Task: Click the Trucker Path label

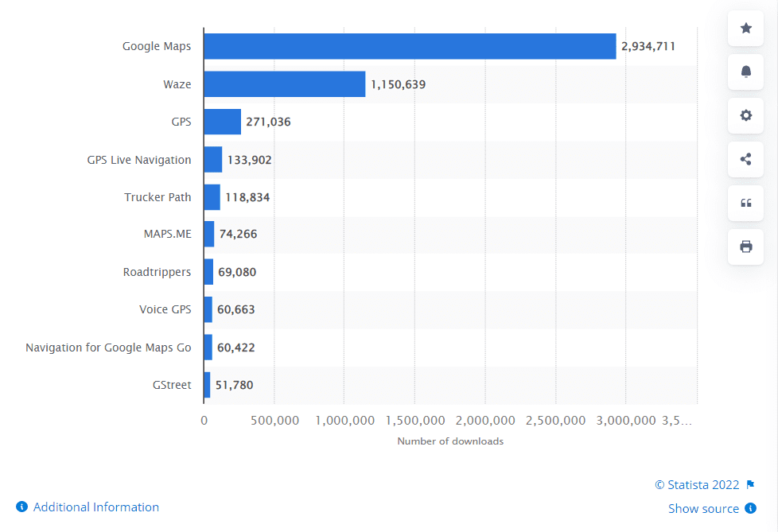Action: point(158,197)
